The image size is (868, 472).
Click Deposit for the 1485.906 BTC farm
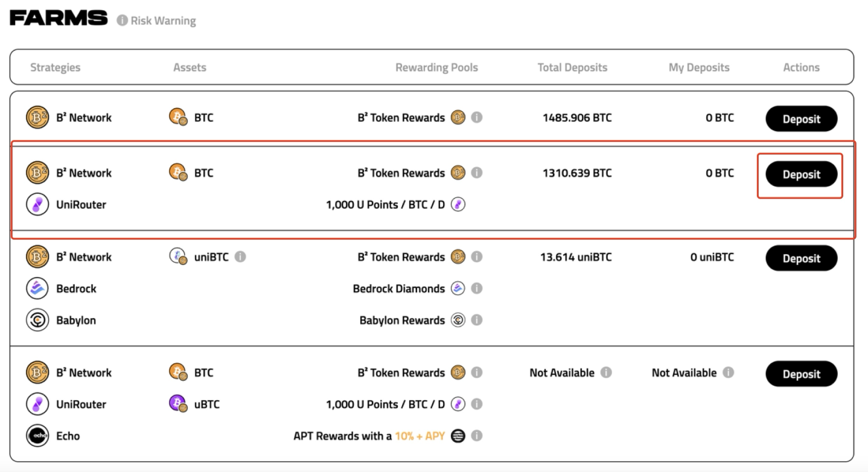click(x=802, y=119)
